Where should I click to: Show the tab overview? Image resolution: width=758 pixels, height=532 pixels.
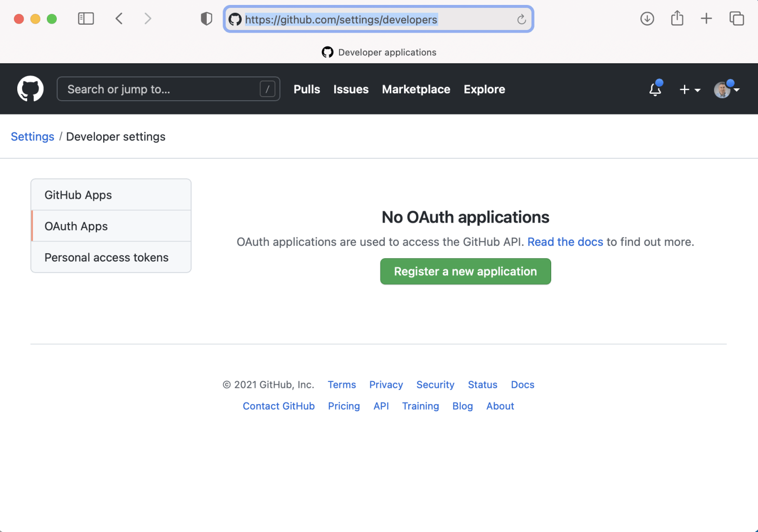click(x=736, y=19)
